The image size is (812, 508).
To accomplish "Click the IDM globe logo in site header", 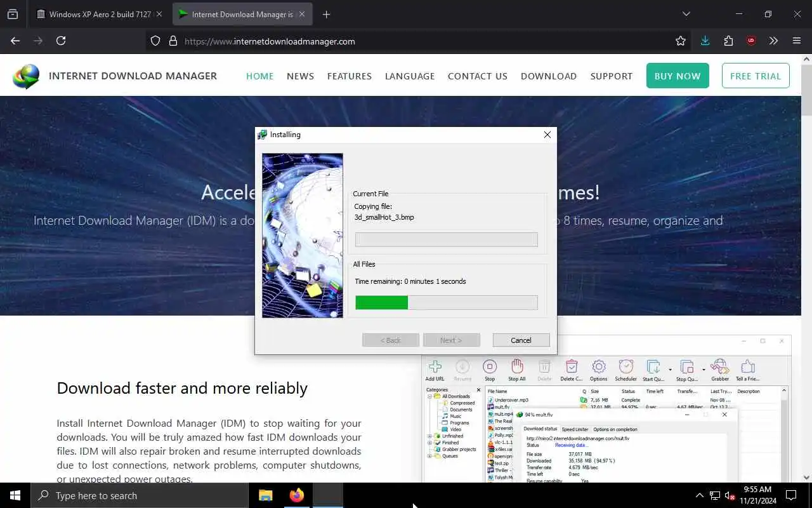I will coord(26,76).
